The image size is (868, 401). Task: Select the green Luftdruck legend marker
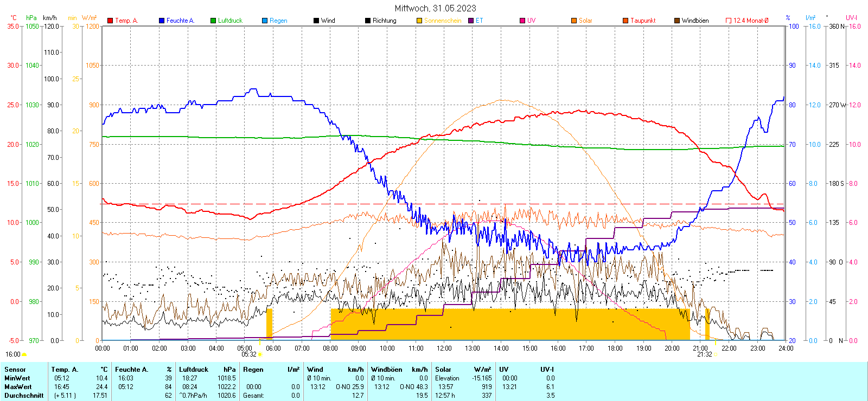(213, 21)
